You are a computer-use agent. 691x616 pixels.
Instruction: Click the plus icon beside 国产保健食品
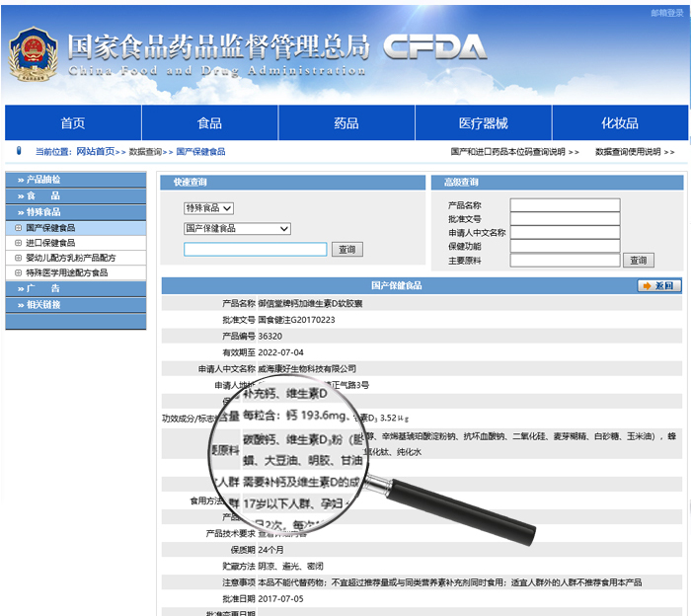click(18, 228)
